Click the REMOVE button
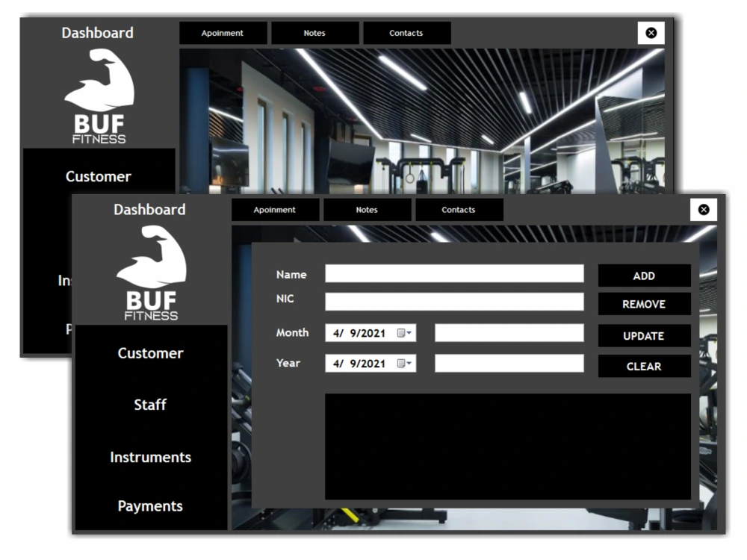Viewport: 747px width, 560px height. point(644,304)
